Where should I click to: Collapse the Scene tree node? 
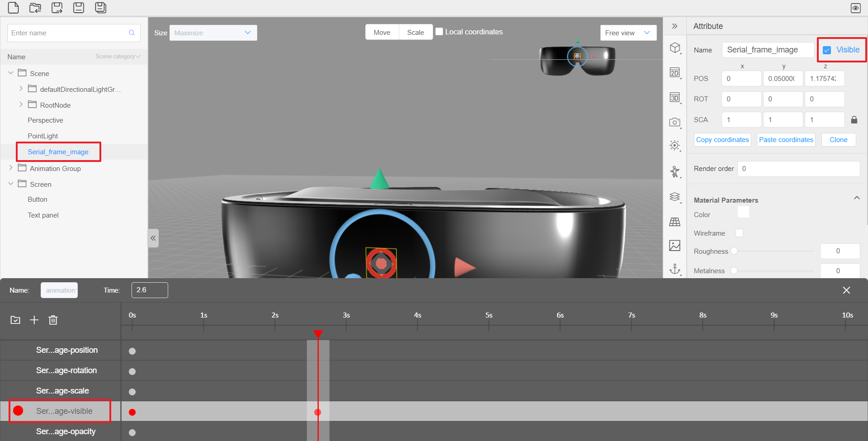(11, 73)
